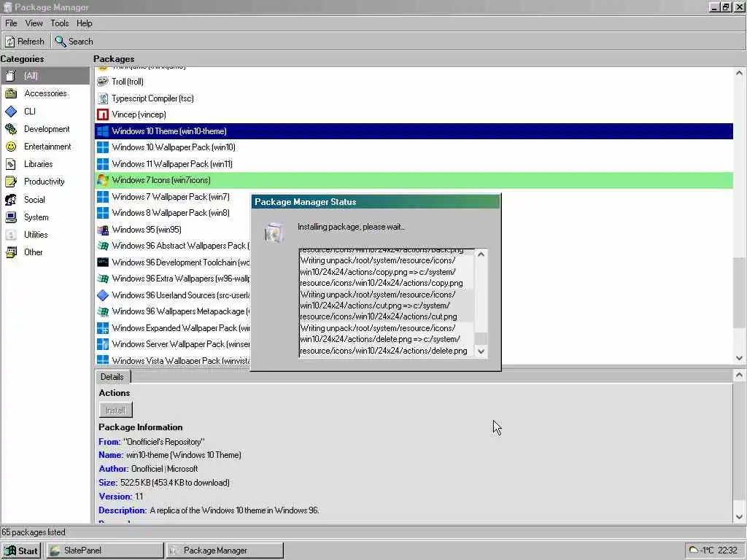Click the Troll package icon
747x560 pixels.
coord(102,82)
